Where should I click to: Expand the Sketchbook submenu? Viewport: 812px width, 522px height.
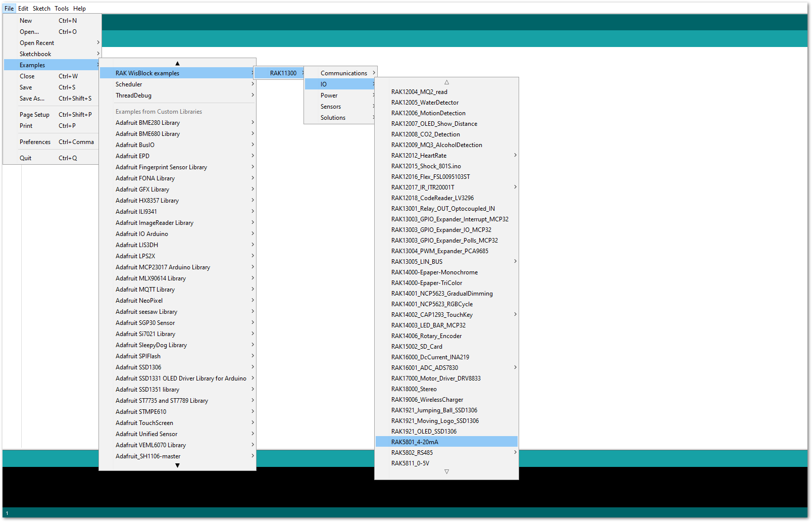(x=53, y=54)
